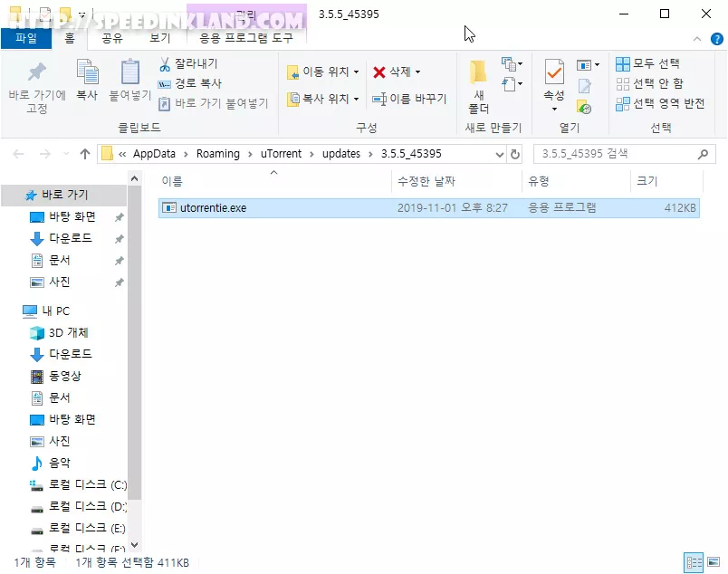Sort by the 유형 (Type) column

577,181
